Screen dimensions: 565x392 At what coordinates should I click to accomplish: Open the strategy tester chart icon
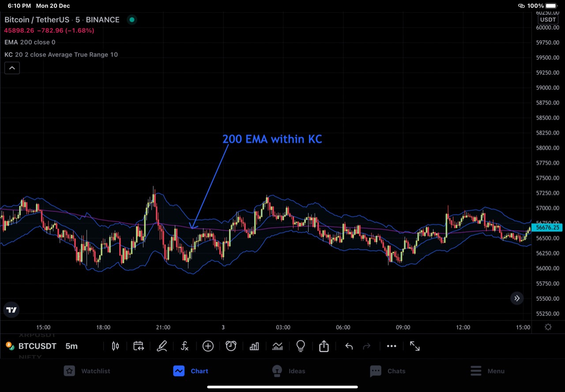[x=277, y=346]
